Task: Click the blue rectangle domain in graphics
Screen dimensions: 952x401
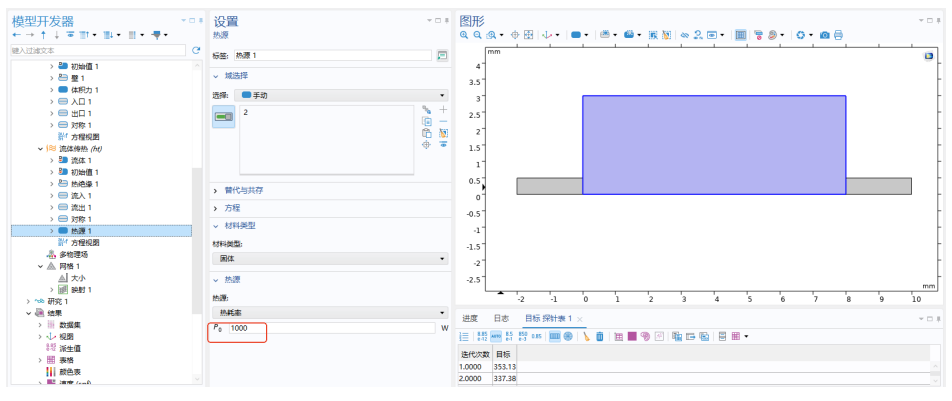Action: click(x=714, y=145)
